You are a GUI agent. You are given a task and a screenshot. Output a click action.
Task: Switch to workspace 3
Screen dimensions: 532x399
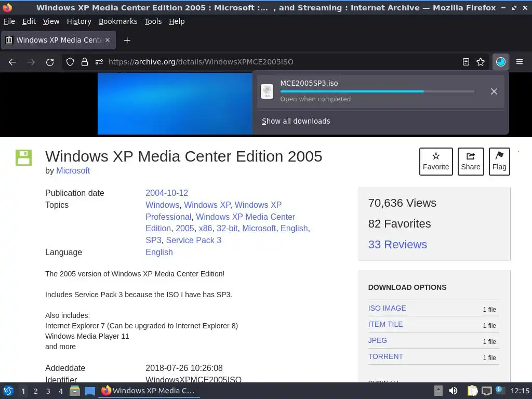coord(48,391)
